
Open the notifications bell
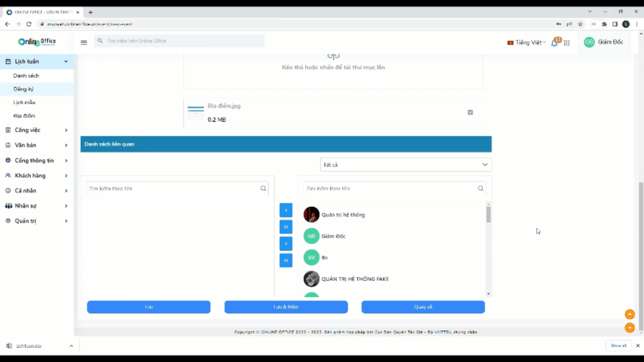pos(555,43)
